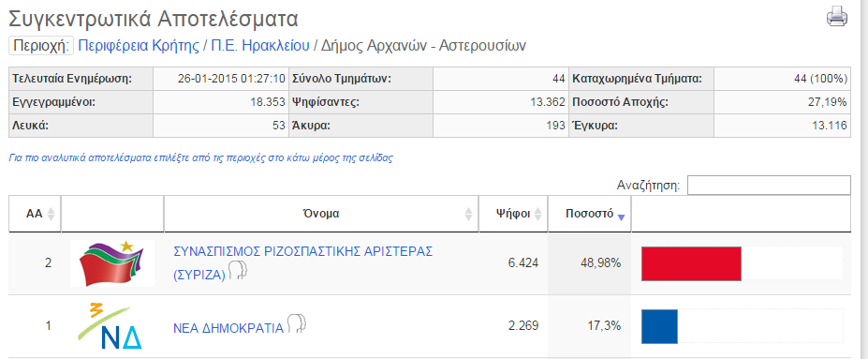Click the Ψήφοι column header
The height and width of the screenshot is (359, 868).
click(x=513, y=214)
